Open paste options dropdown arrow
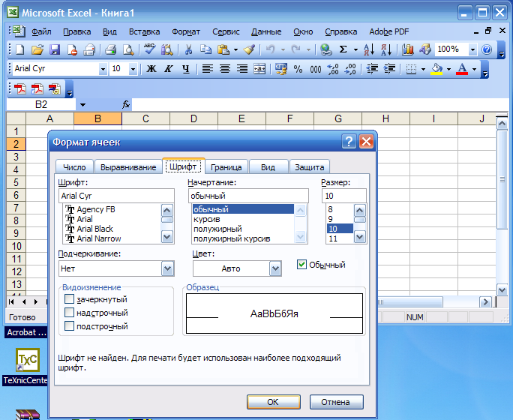 (x=235, y=49)
